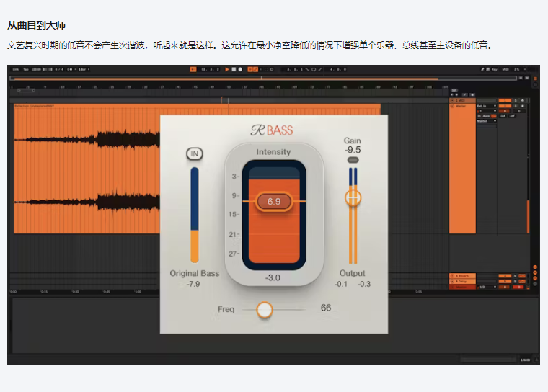Image resolution: width=548 pixels, height=392 pixels.
Task: Toggle Post button on B Delay track
Action: [522, 281]
